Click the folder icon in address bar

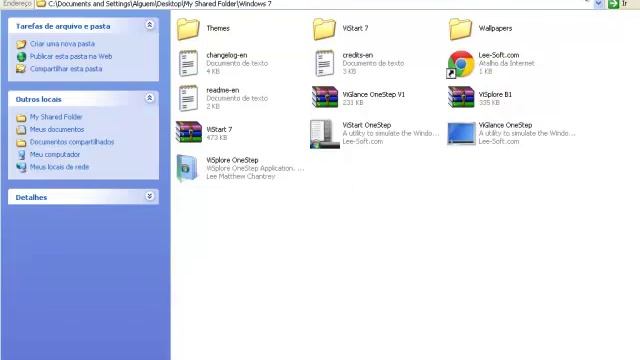(41, 4)
